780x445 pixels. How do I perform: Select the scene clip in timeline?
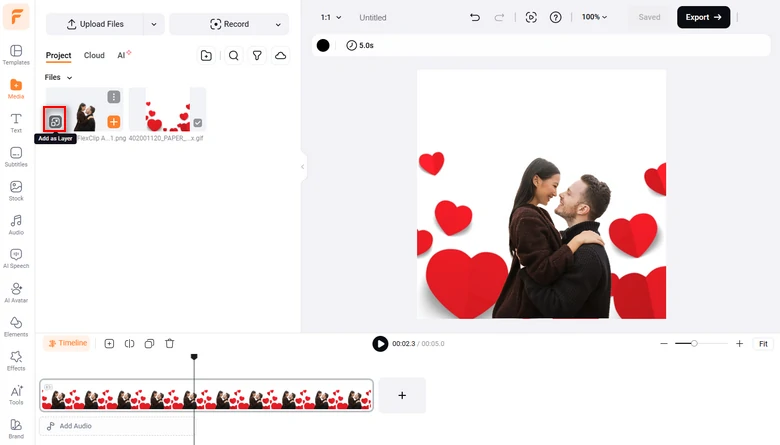coord(206,395)
